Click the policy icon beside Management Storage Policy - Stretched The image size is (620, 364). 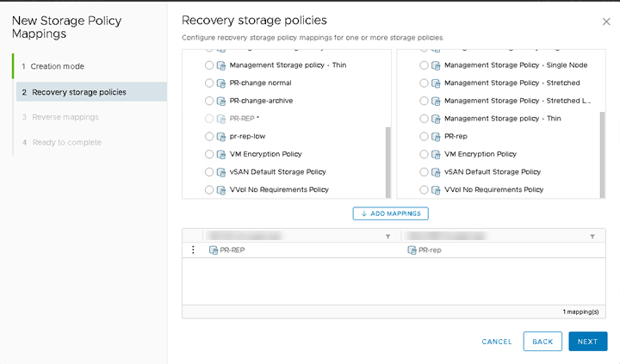coord(436,83)
